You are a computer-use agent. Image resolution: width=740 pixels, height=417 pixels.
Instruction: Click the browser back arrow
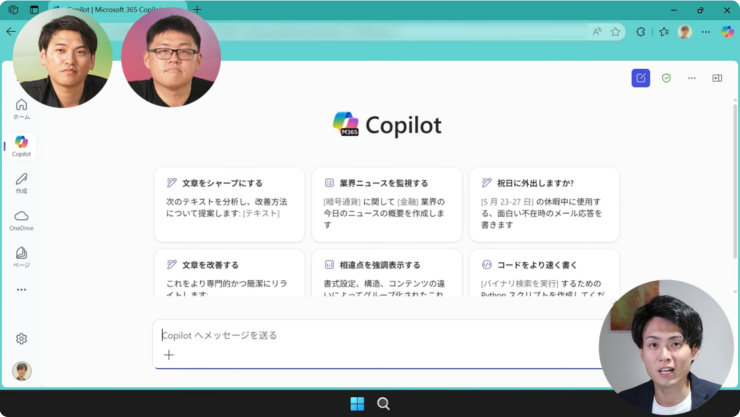click(x=10, y=32)
